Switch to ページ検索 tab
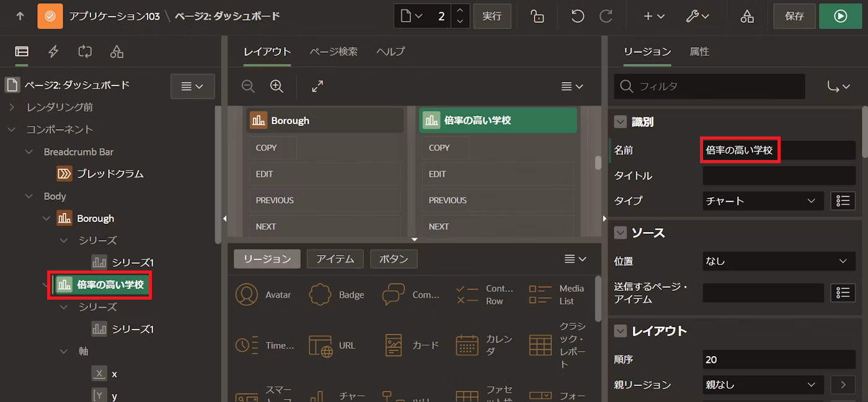The height and width of the screenshot is (402, 868). click(x=334, y=51)
